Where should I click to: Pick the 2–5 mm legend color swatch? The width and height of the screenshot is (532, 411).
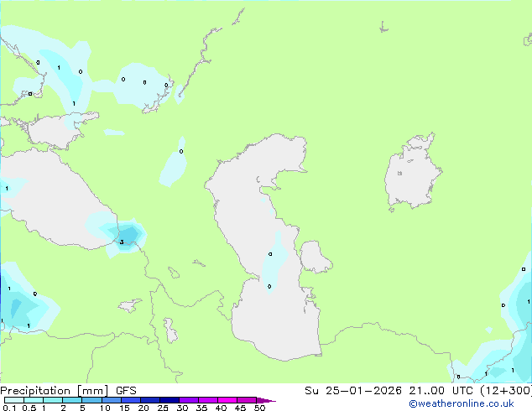tap(72, 400)
